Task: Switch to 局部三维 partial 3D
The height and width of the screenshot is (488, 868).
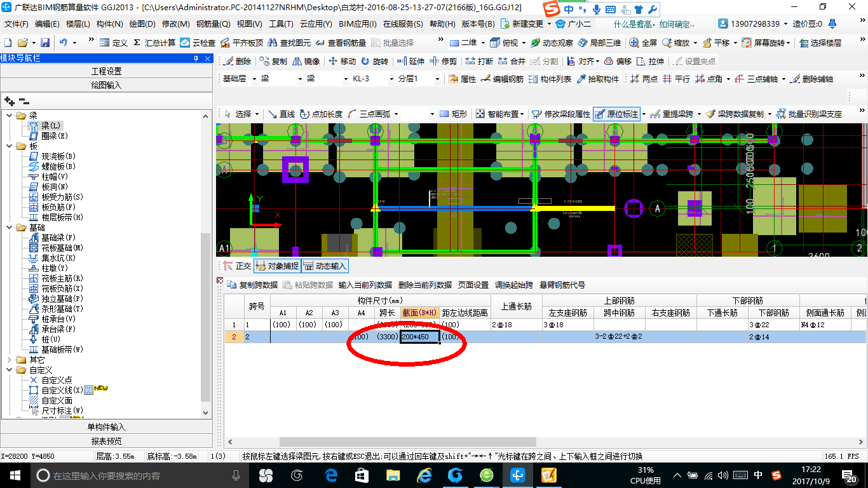Action: tap(599, 43)
